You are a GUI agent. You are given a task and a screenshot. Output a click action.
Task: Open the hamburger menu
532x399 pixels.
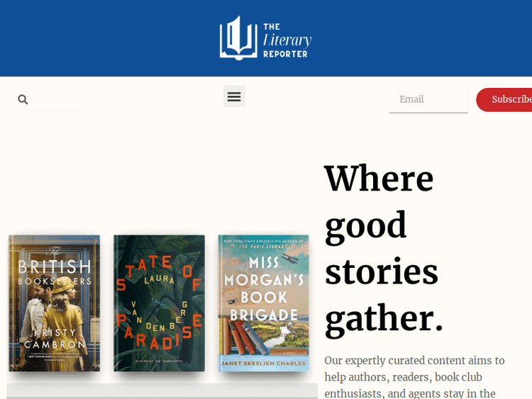[234, 96]
